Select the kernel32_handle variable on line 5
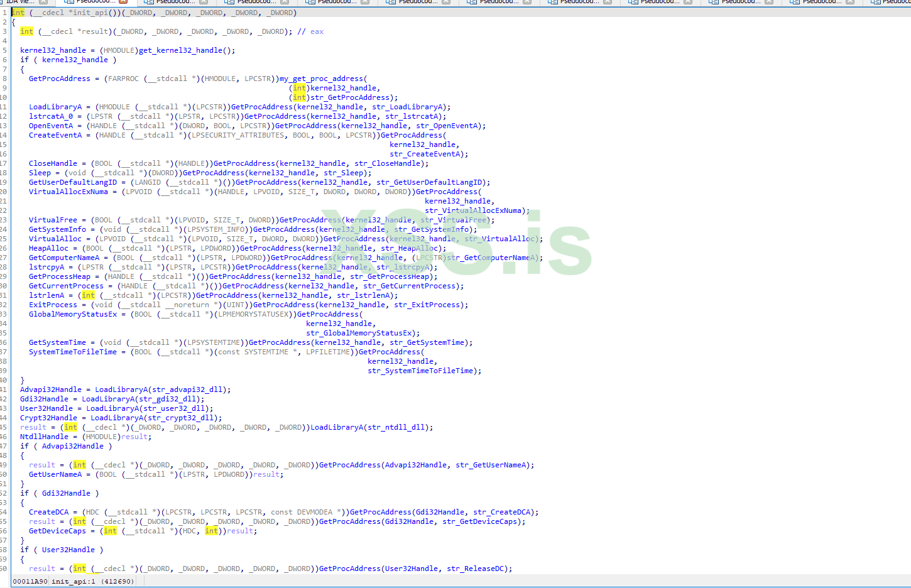 (x=53, y=50)
